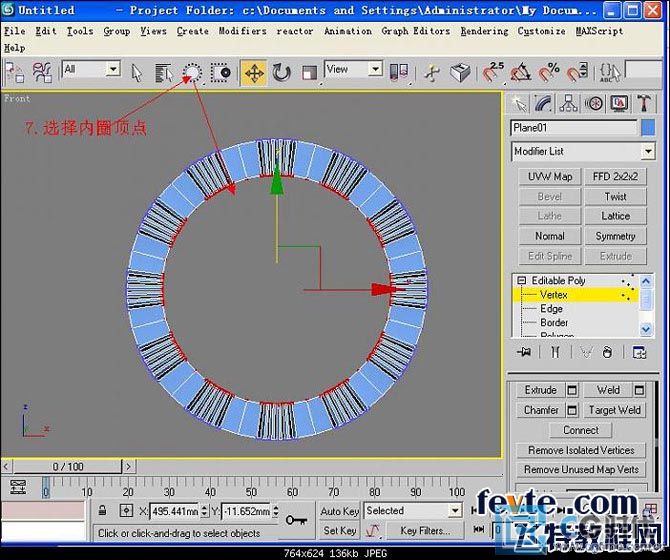The image size is (670, 560).
Task: Toggle Window/Crossing selection mode
Action: (220, 72)
